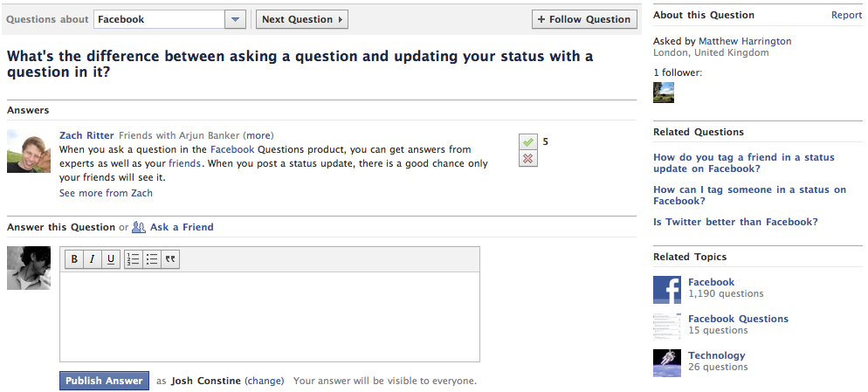Vote up Zach Ritter's answer
This screenshot has height=392, width=868.
click(527, 141)
